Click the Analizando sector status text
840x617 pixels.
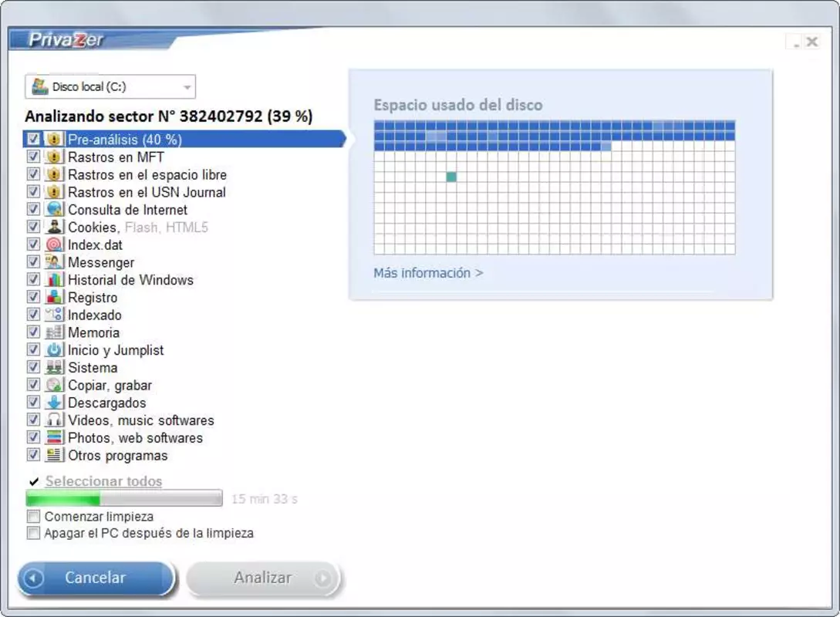pyautogui.click(x=168, y=116)
